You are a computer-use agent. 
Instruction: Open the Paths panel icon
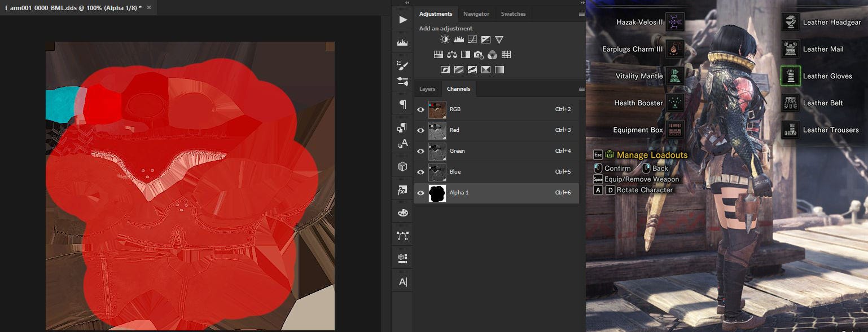402,236
